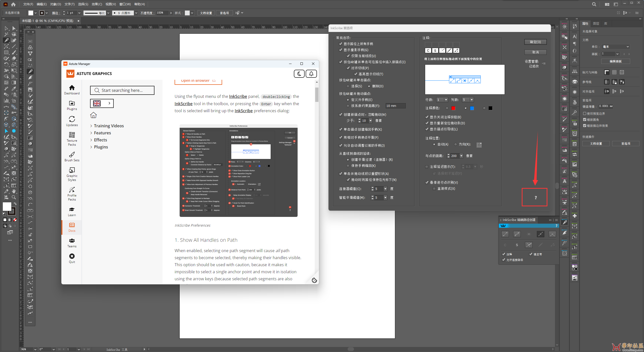Viewport: 644px width, 352px height.
Task: Toggle 显示重影手柄(G) checkbox
Action: 341,50
